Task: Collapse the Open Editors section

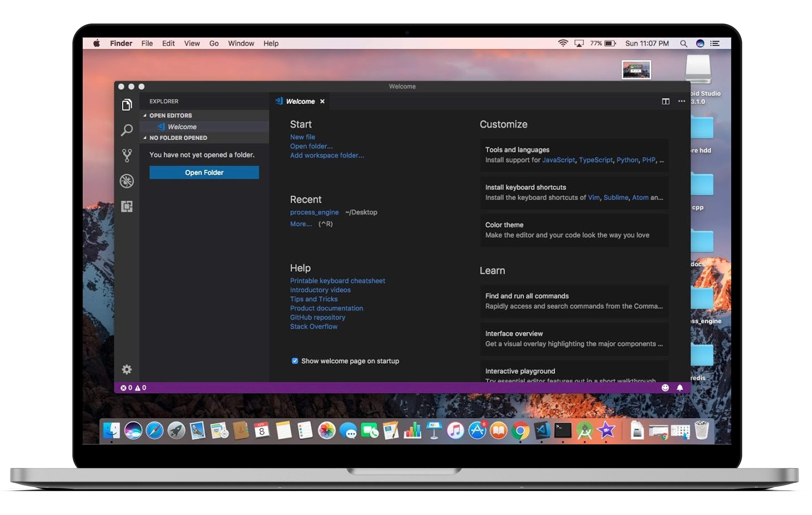Action: pos(145,115)
